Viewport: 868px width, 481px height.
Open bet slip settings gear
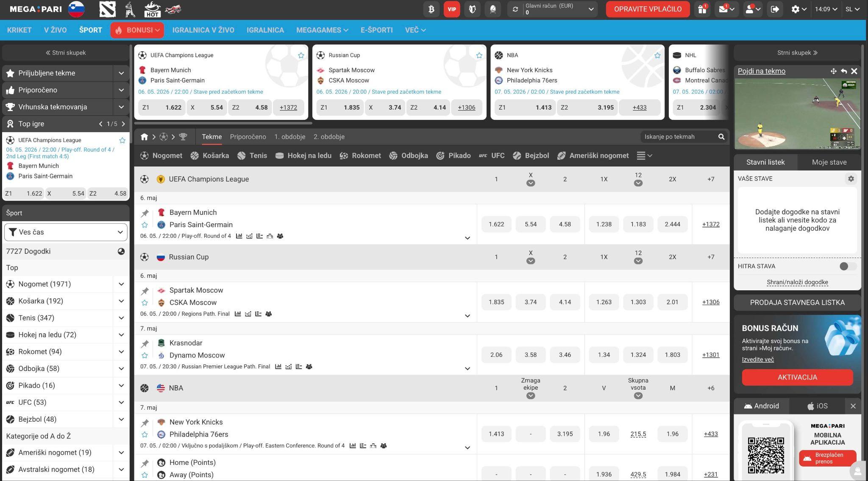pos(851,179)
